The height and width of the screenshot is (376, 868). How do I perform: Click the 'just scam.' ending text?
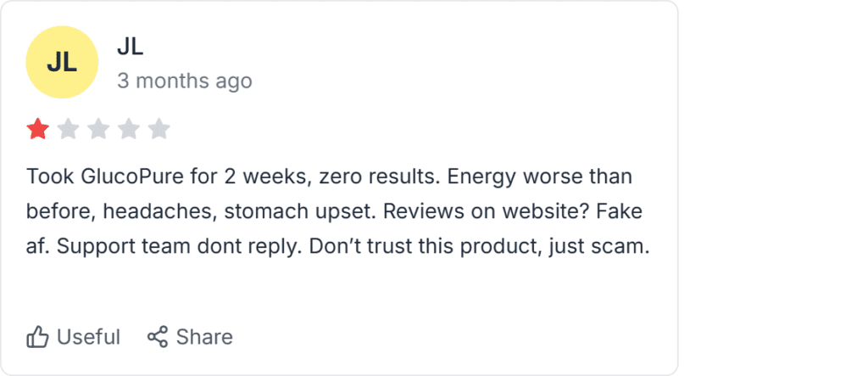point(599,247)
